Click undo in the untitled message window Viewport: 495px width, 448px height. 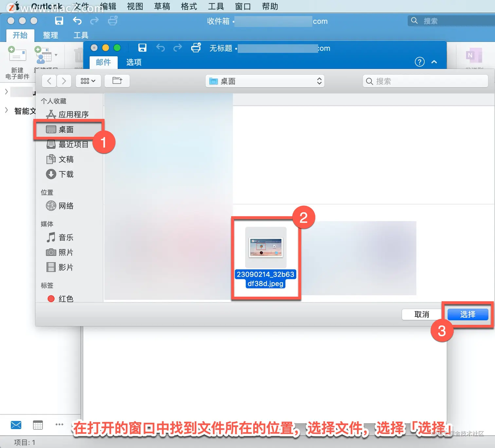pos(160,48)
